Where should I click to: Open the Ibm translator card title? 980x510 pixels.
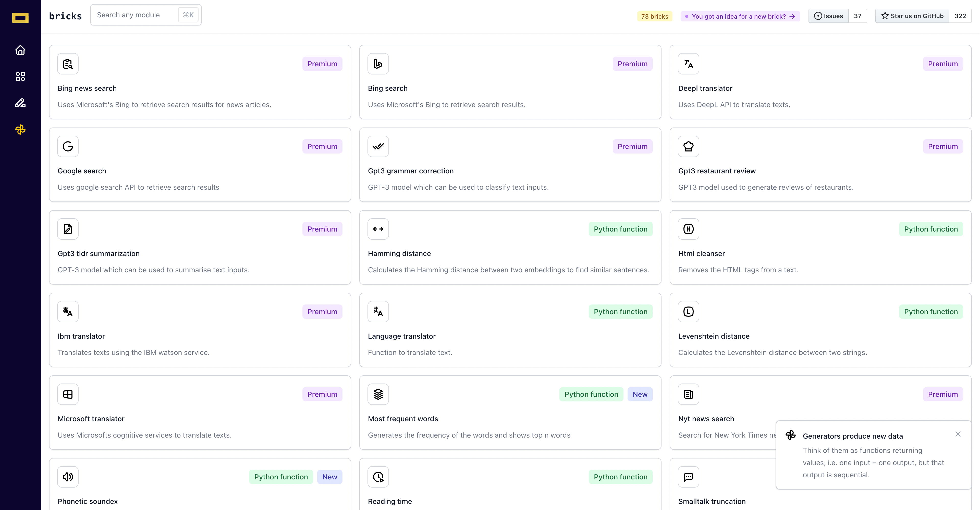pyautogui.click(x=81, y=336)
